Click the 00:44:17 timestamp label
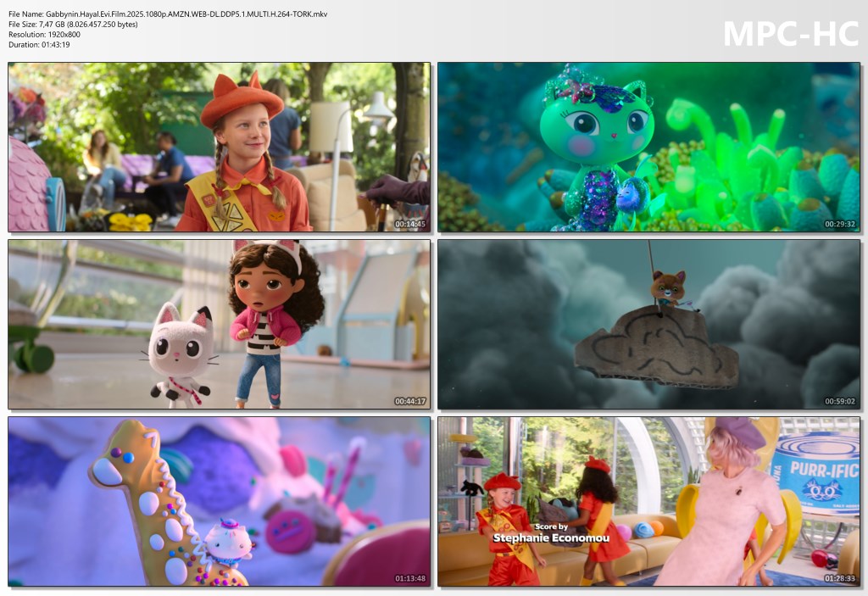868x596 pixels. coord(410,402)
